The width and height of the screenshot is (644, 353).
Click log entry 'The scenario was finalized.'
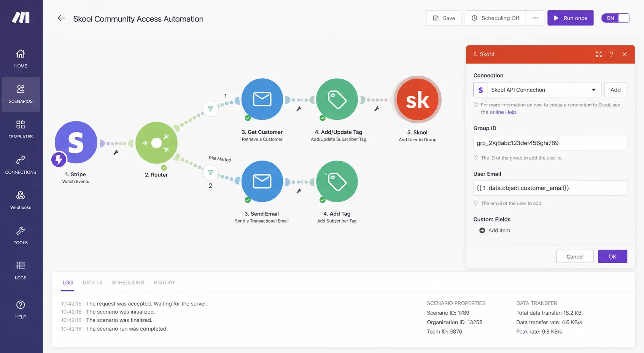[x=119, y=320]
